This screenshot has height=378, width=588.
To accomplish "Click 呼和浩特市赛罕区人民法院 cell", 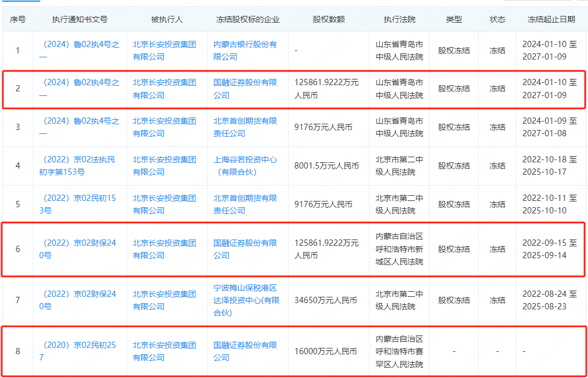I will tap(399, 351).
